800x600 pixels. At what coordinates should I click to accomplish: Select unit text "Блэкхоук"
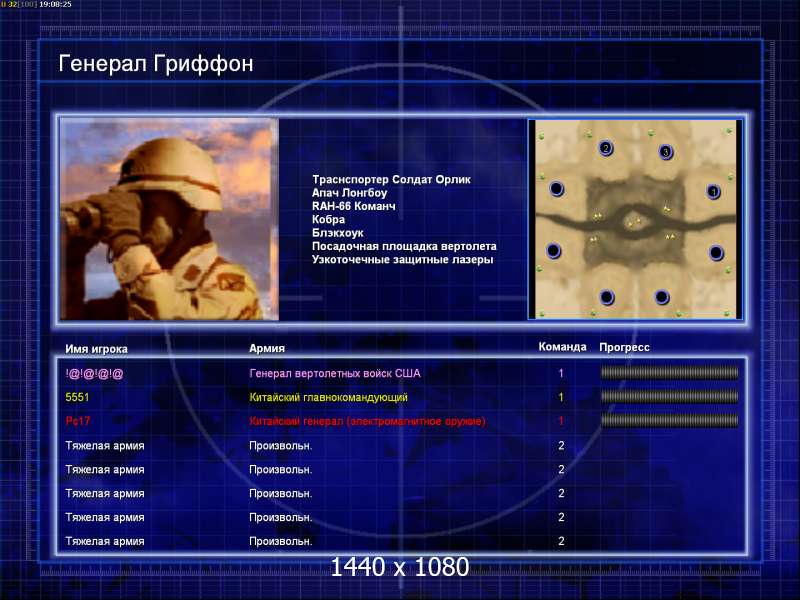pyautogui.click(x=338, y=233)
